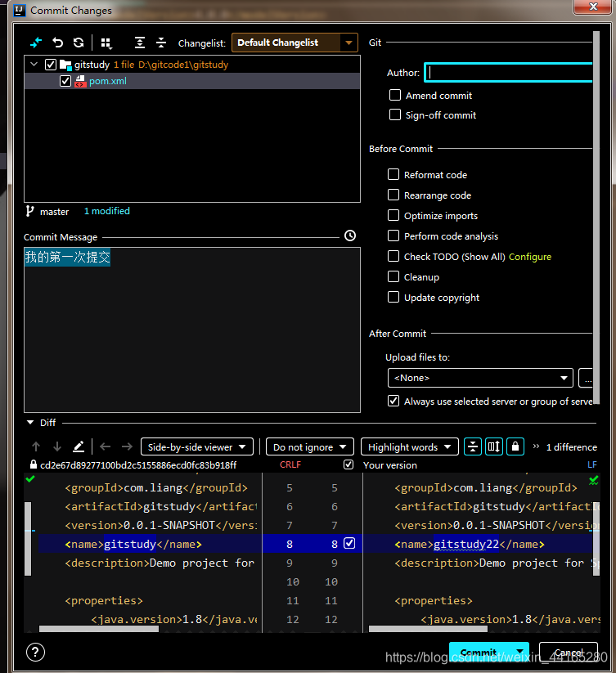The image size is (616, 673).
Task: Enable Amend commit checkbox
Action: point(395,95)
